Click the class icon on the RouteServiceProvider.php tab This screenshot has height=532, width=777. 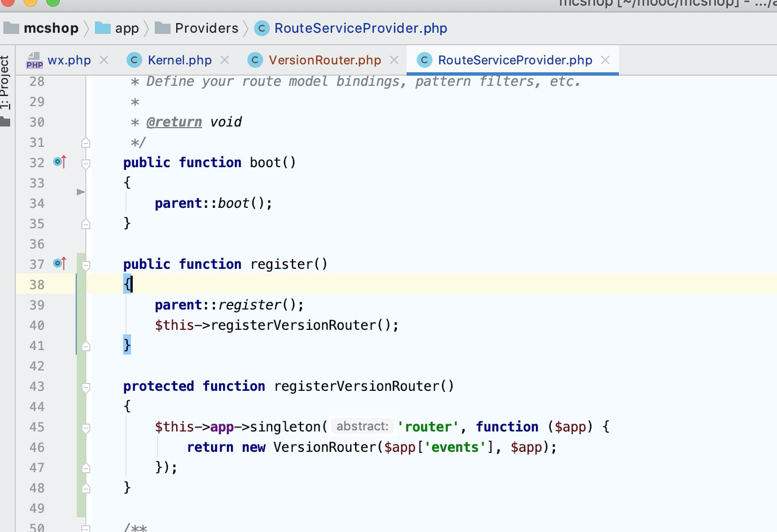coord(424,60)
